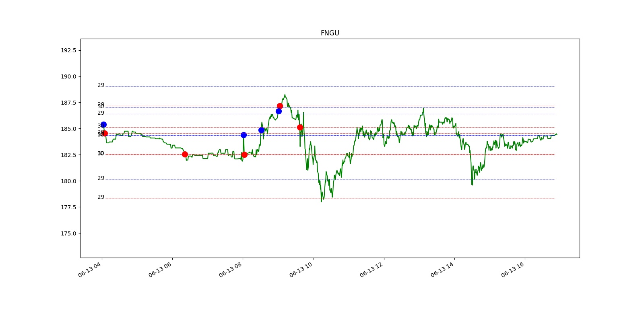Click the red marker near the 187.2 peak
Image resolution: width=644 pixels, height=322 pixels.
tap(280, 106)
